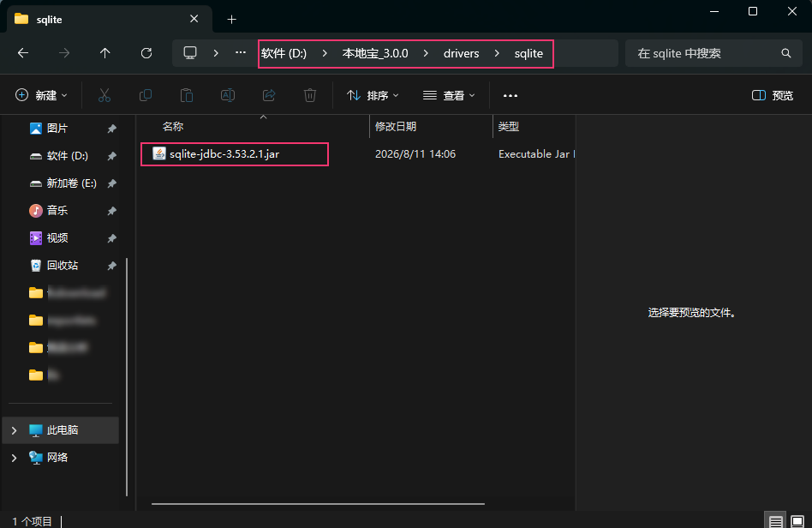
Task: Click the jar file's Java icon
Action: tap(159, 153)
